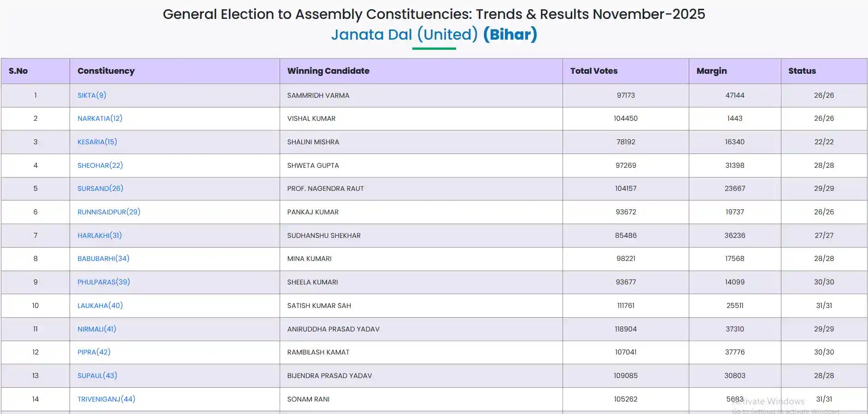868x414 pixels.
Task: Click the HARLAKHI(31) link
Action: (x=100, y=236)
